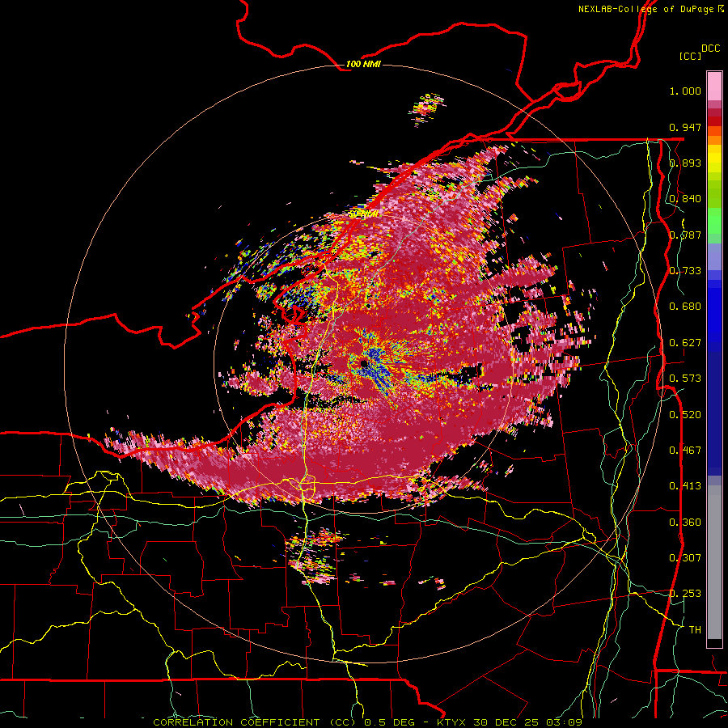The width and height of the screenshot is (728, 728).
Task: Click the TH threshold label
Action: 695,630
